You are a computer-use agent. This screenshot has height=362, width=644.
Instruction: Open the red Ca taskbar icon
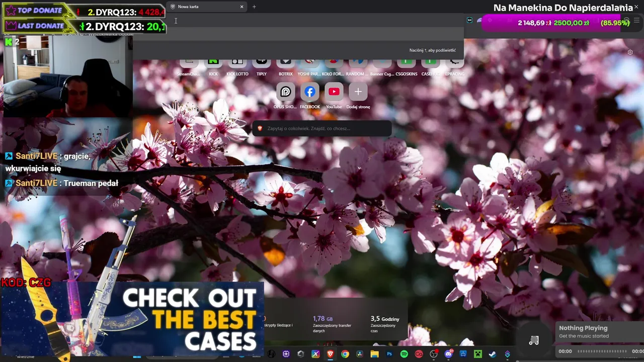[x=419, y=354]
